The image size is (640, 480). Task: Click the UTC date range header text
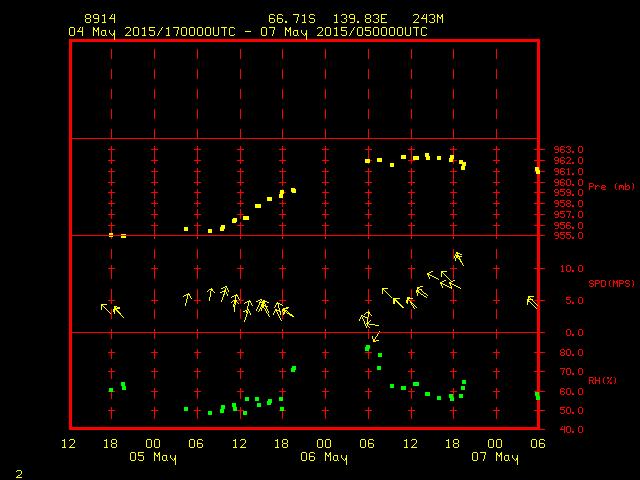point(248,32)
